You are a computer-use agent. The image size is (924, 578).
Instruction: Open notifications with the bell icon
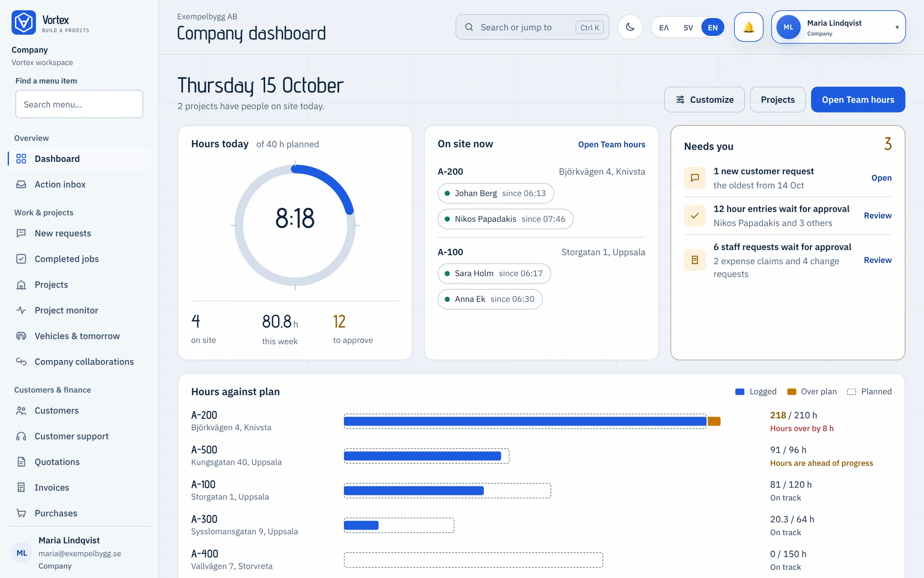(749, 27)
